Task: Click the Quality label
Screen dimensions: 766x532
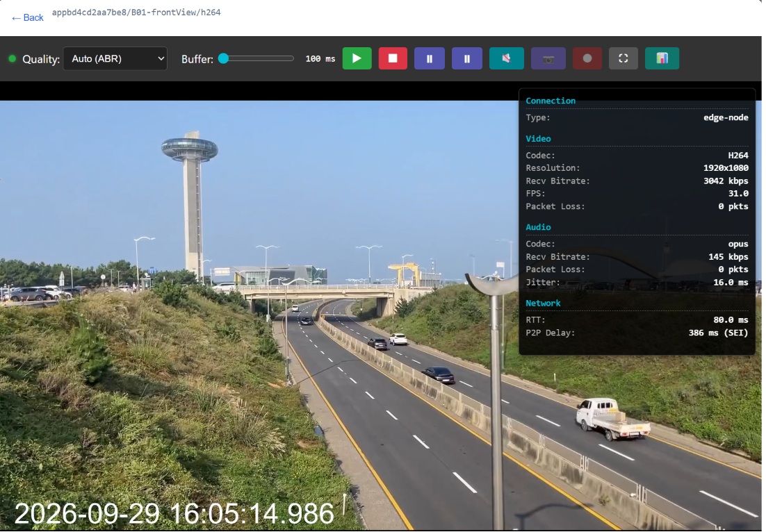Action: click(x=41, y=59)
